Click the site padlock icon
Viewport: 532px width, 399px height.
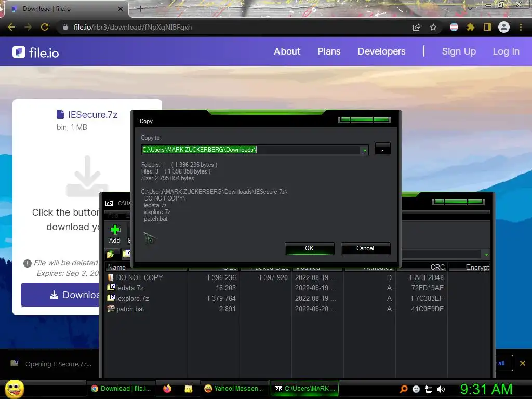pos(65,27)
